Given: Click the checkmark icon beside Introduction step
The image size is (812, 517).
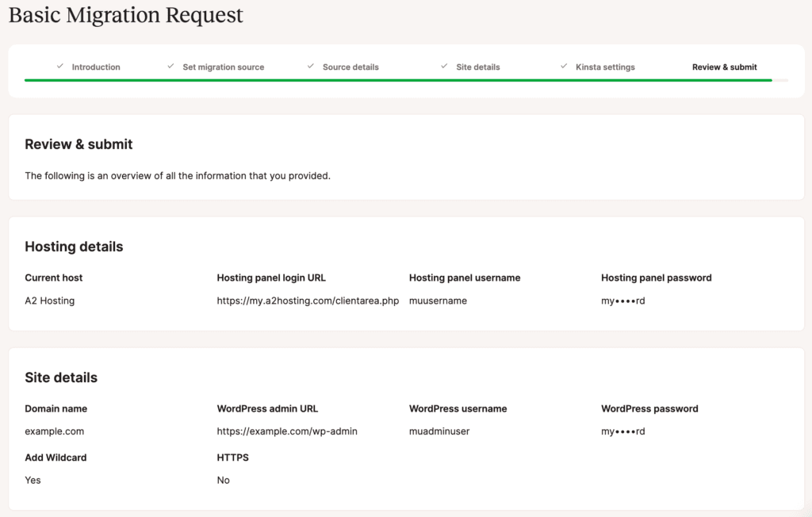Looking at the screenshot, I should coord(60,67).
